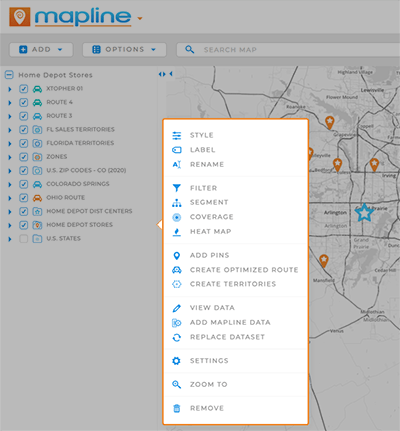
Task: Click the Add Pins pin icon
Action: pos(177,256)
